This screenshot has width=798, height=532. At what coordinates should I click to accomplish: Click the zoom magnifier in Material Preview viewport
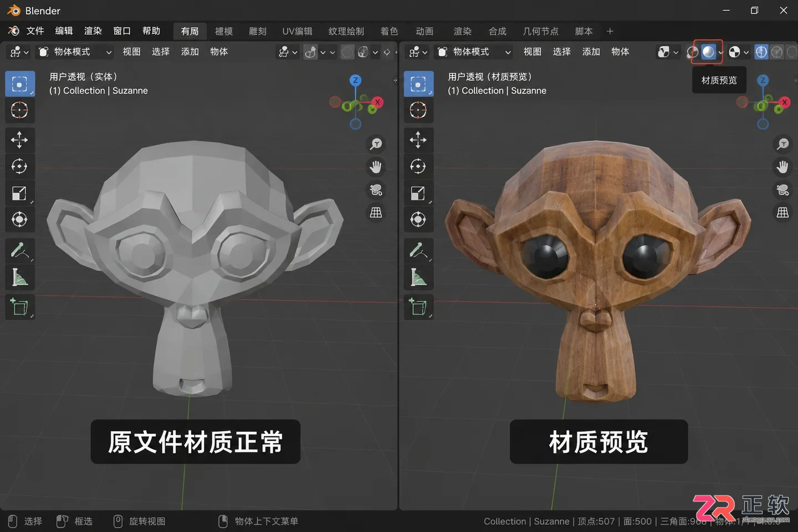coord(782,144)
